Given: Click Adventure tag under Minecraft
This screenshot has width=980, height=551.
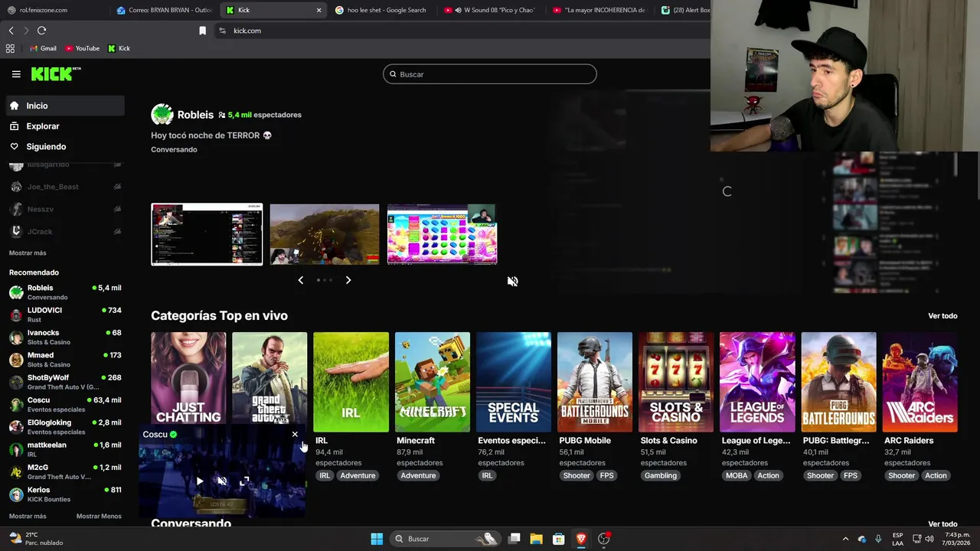Looking at the screenshot, I should (418, 476).
